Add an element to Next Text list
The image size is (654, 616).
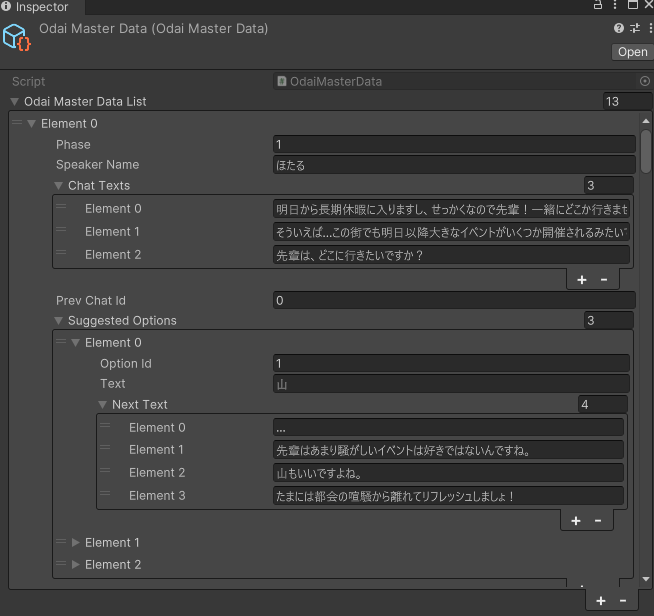(576, 520)
